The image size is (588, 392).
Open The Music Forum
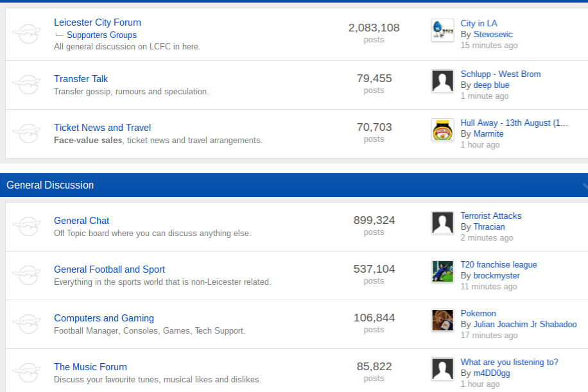[91, 366]
